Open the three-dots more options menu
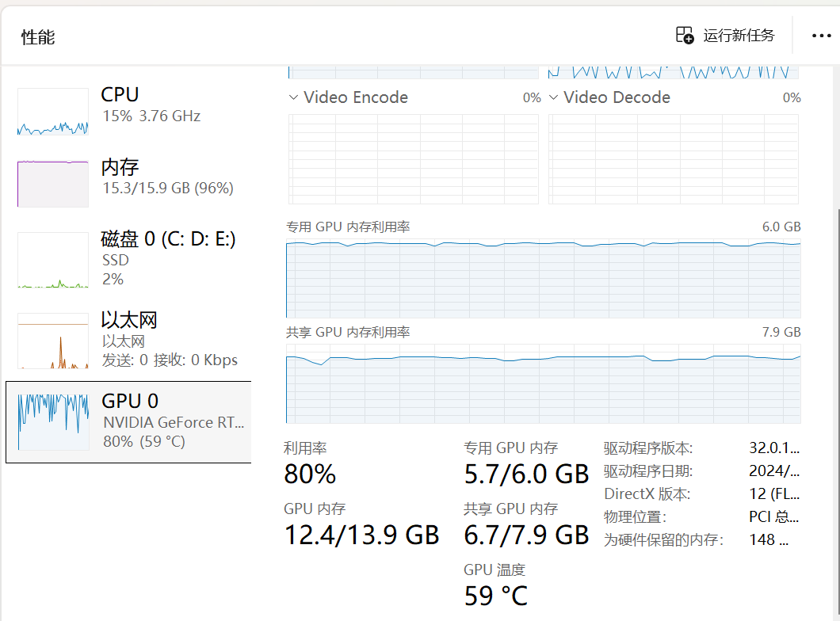Viewport: 840px width, 621px height. pos(821,36)
